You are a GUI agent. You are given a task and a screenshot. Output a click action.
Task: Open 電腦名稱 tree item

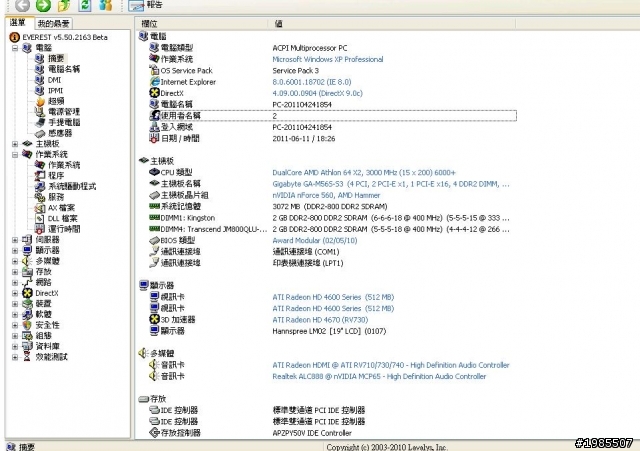[64, 69]
